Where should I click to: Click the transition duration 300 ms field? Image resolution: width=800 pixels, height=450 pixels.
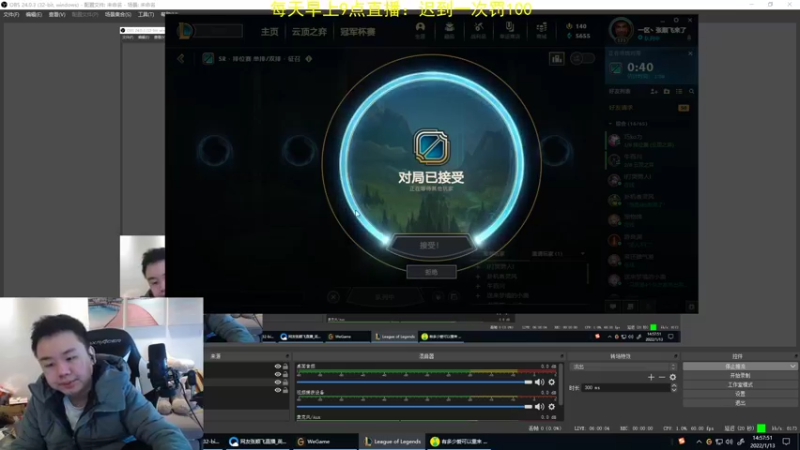pyautogui.click(x=626, y=388)
